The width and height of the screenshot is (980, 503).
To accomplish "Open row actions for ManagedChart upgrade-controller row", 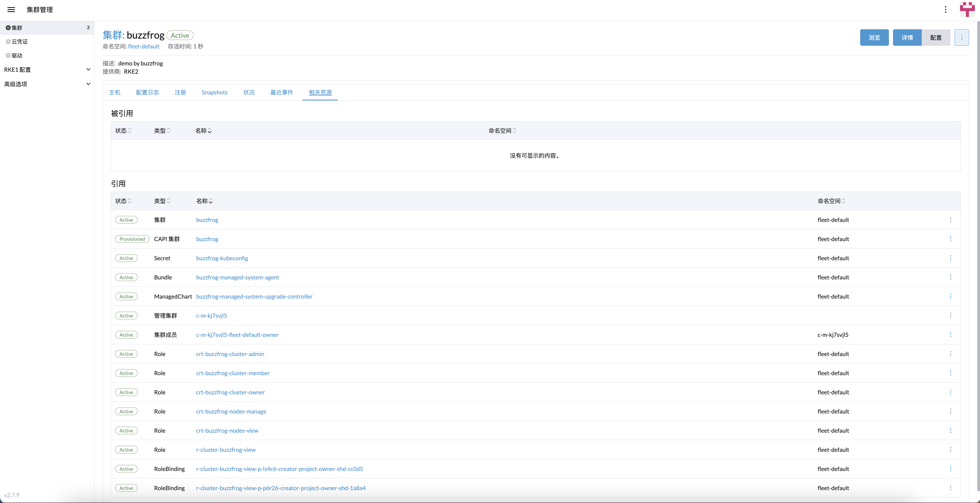I will click(950, 296).
